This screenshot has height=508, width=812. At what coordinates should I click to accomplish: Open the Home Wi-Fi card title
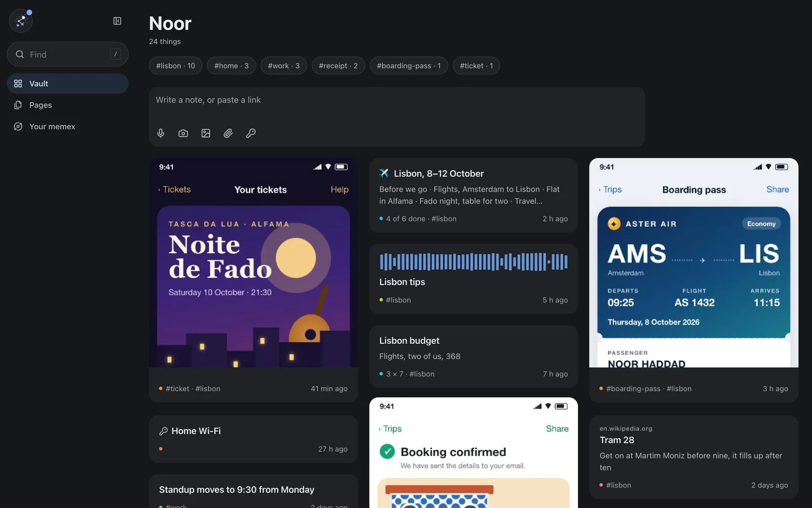[x=196, y=431]
